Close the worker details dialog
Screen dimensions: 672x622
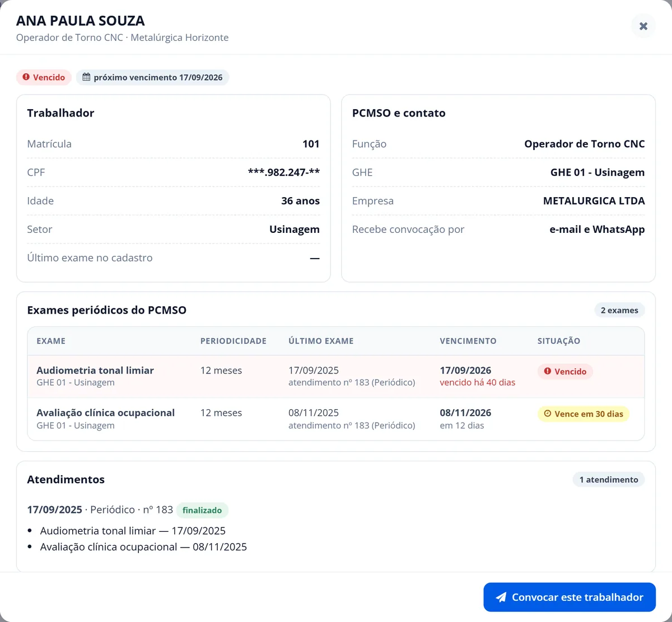click(x=643, y=26)
